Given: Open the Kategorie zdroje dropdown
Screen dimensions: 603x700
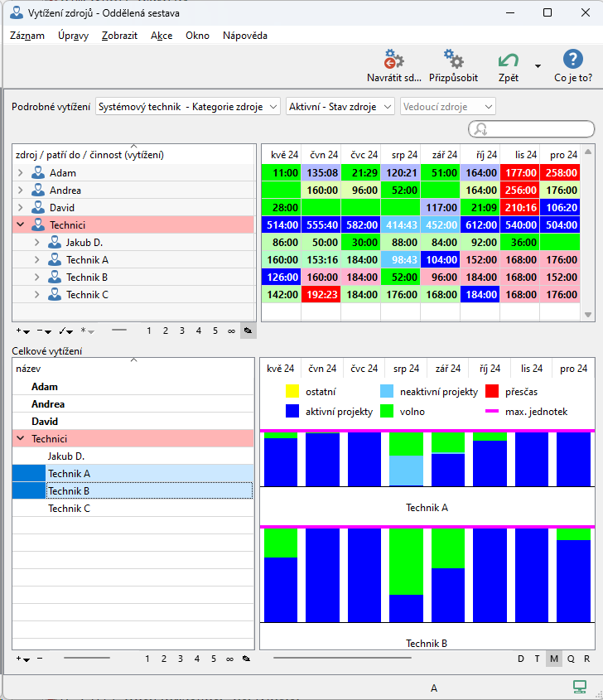Looking at the screenshot, I should coord(188,107).
